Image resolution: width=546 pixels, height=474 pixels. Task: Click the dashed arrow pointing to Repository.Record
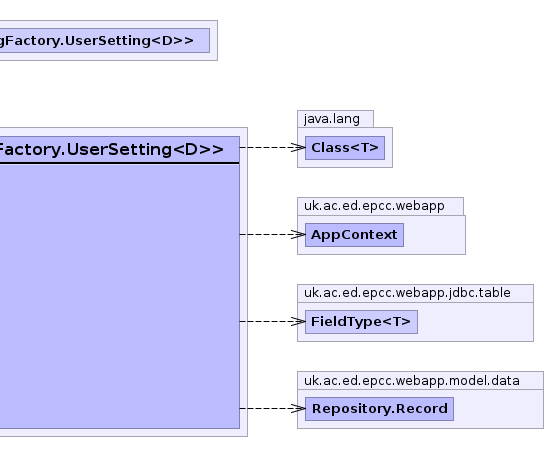273,409
